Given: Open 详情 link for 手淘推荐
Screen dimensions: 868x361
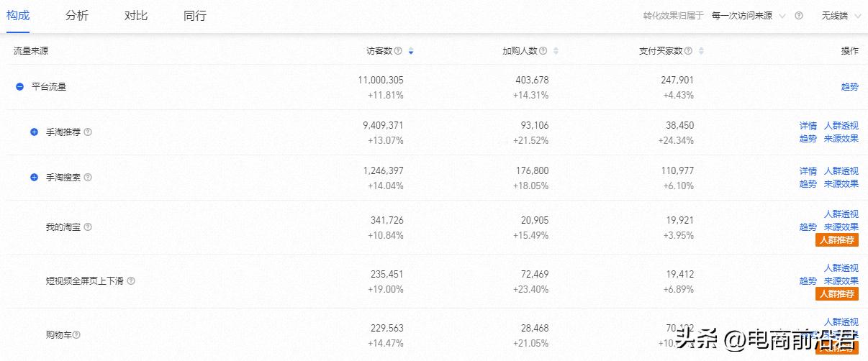Looking at the screenshot, I should (x=808, y=126).
